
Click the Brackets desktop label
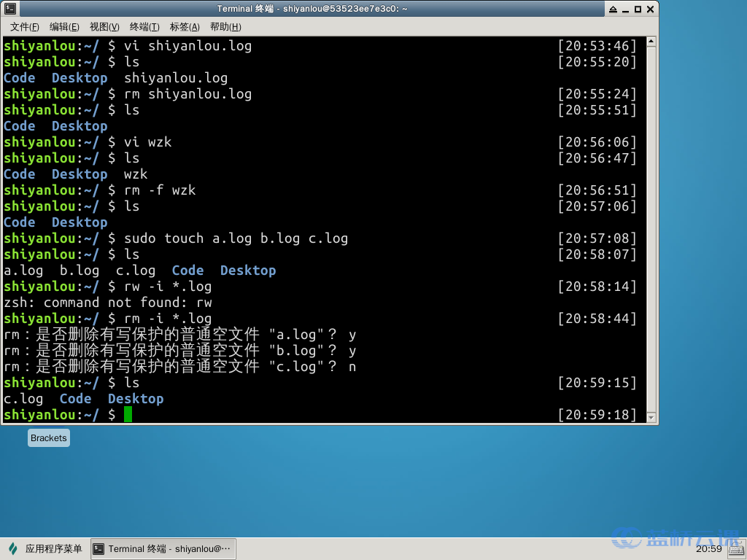[49, 437]
